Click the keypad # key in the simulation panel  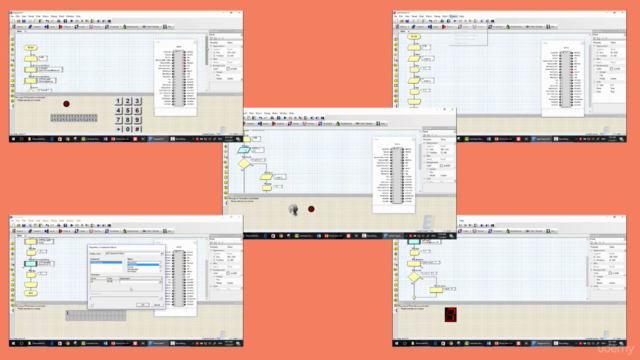click(138, 129)
